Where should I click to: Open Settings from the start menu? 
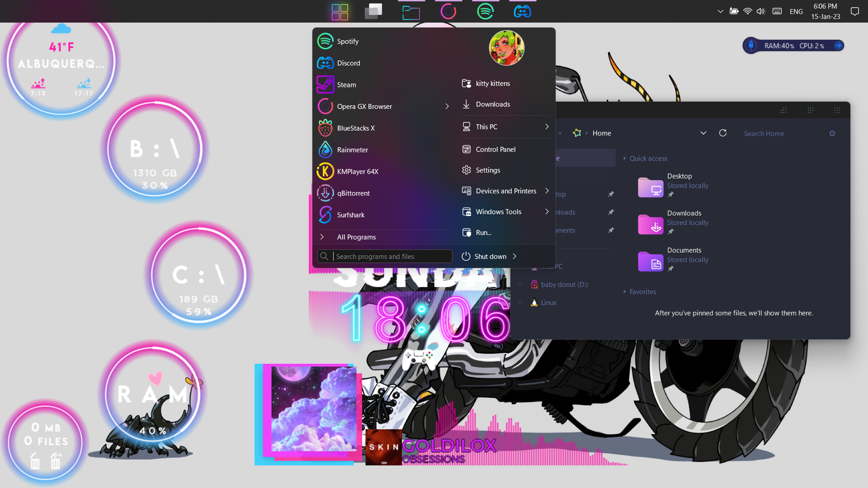click(505, 170)
